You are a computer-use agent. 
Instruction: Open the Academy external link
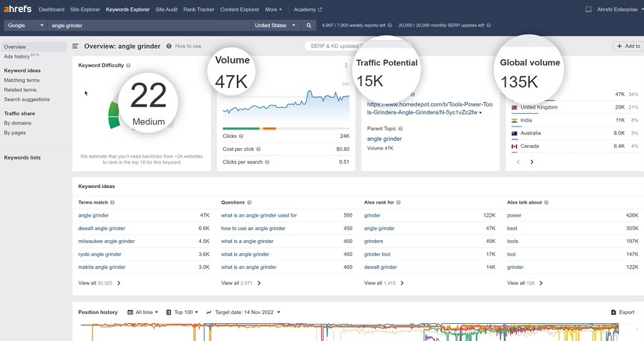pyautogui.click(x=308, y=9)
